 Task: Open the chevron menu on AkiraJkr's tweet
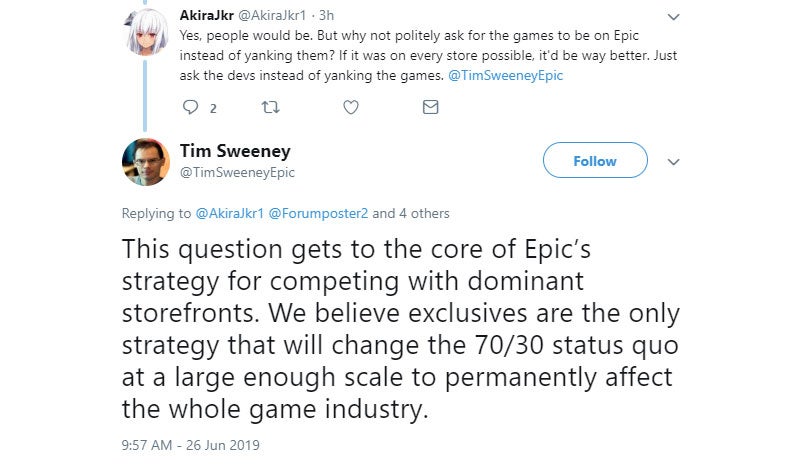pos(674,17)
